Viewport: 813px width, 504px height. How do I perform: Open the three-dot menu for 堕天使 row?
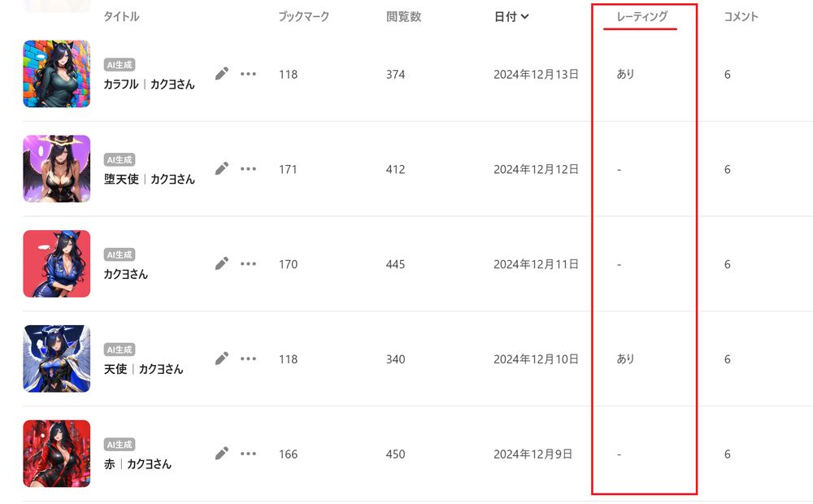pos(249,169)
